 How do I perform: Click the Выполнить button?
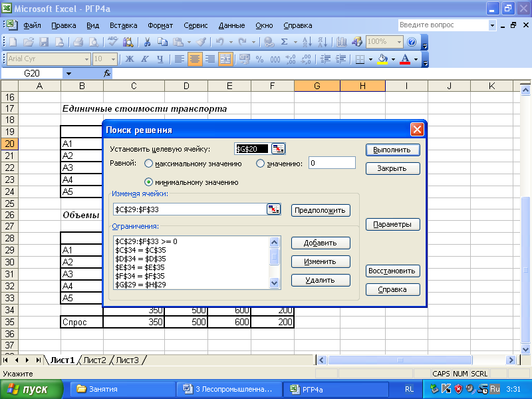[392, 150]
